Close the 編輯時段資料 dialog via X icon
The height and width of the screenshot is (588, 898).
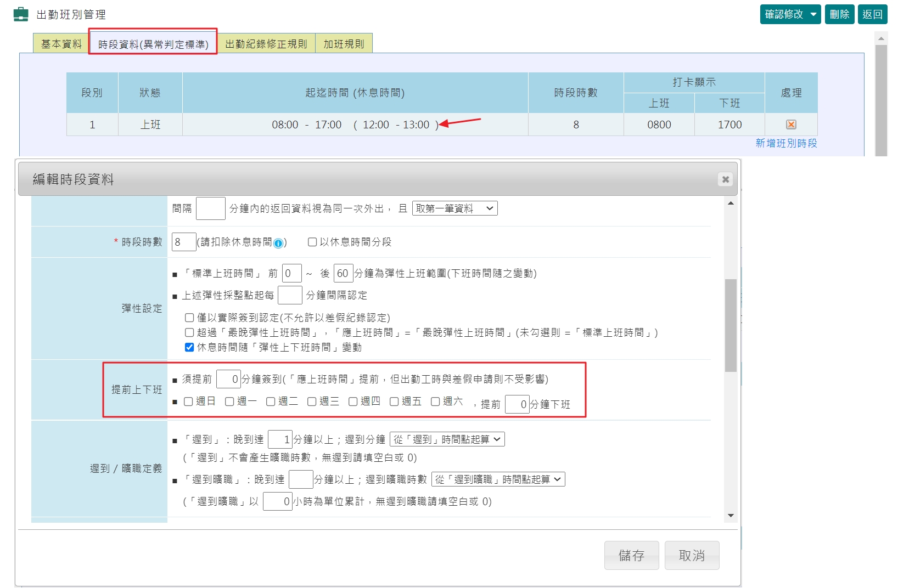point(725,179)
